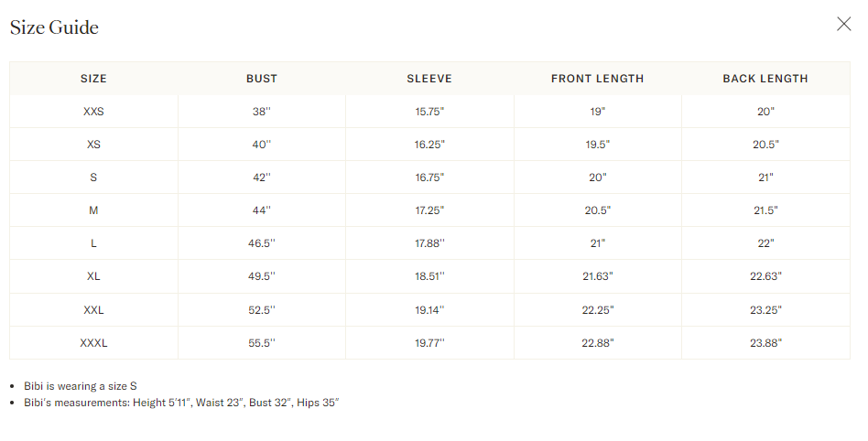The image size is (868, 441).
Task: Click the "Bibi is wearing a size S" note
Action: point(81,386)
